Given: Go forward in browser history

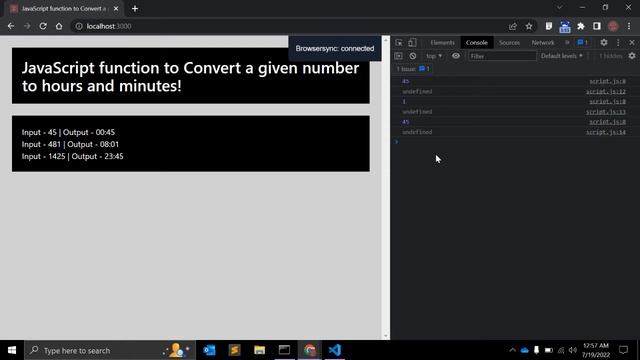Looking at the screenshot, I should pyautogui.click(x=27, y=26).
